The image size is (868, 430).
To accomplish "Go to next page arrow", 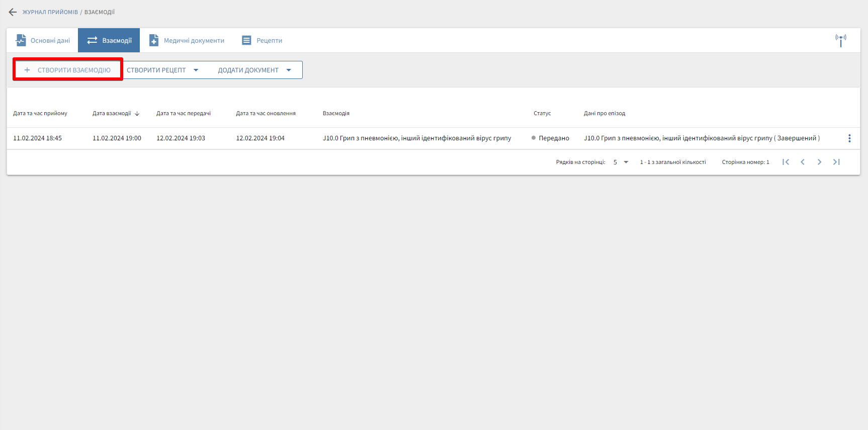I will (819, 162).
